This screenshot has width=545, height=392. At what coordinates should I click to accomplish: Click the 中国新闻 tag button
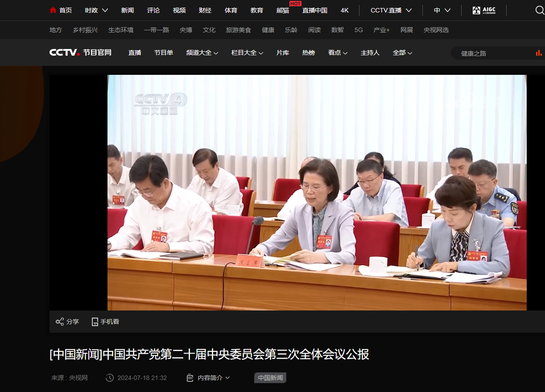coord(270,378)
